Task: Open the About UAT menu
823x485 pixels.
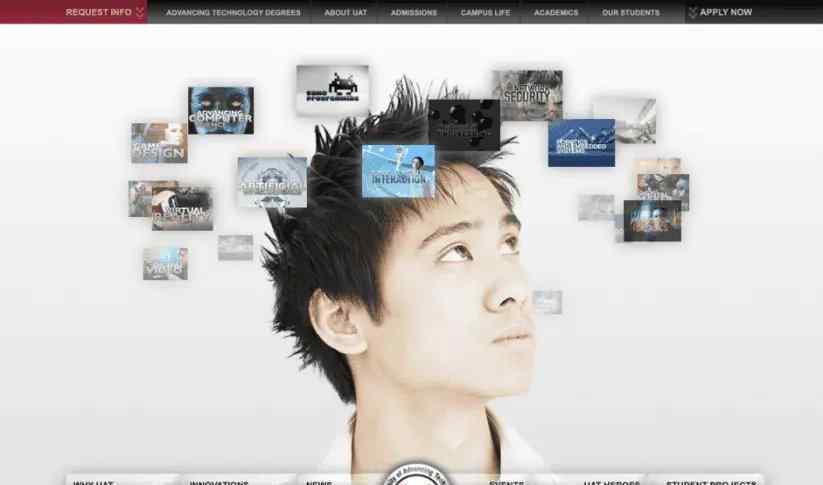Action: pos(346,12)
